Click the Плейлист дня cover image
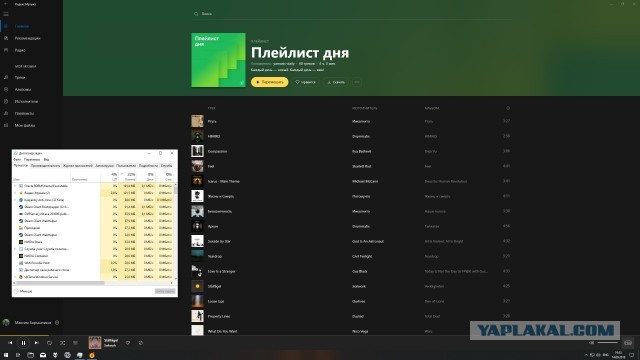The image size is (640, 360). pos(218,60)
